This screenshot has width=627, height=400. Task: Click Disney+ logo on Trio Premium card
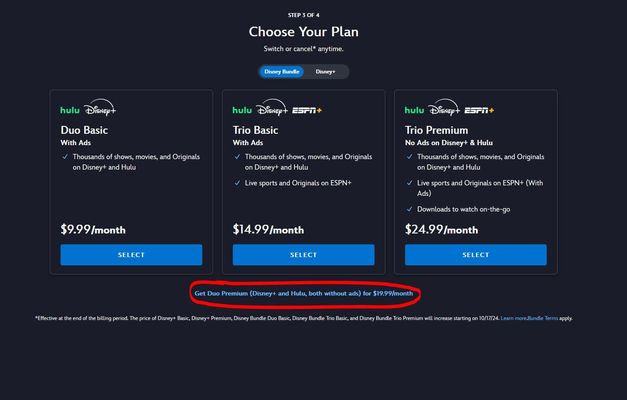pyautogui.click(x=444, y=108)
